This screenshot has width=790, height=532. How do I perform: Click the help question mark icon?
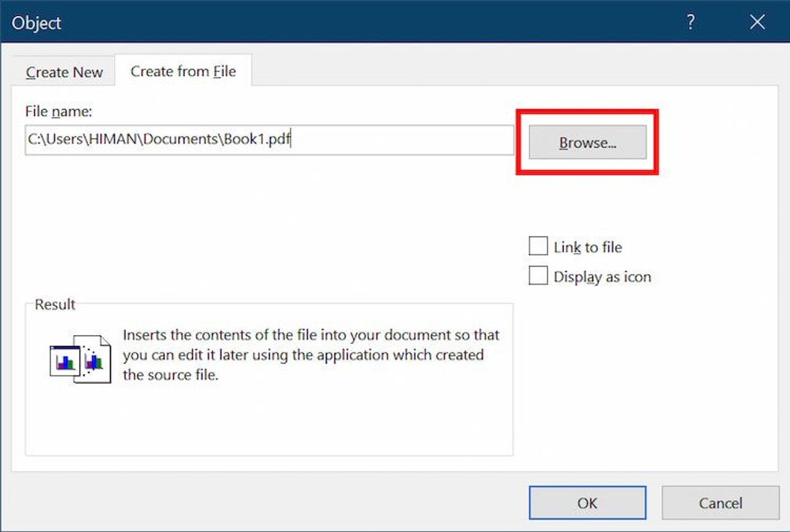[691, 23]
